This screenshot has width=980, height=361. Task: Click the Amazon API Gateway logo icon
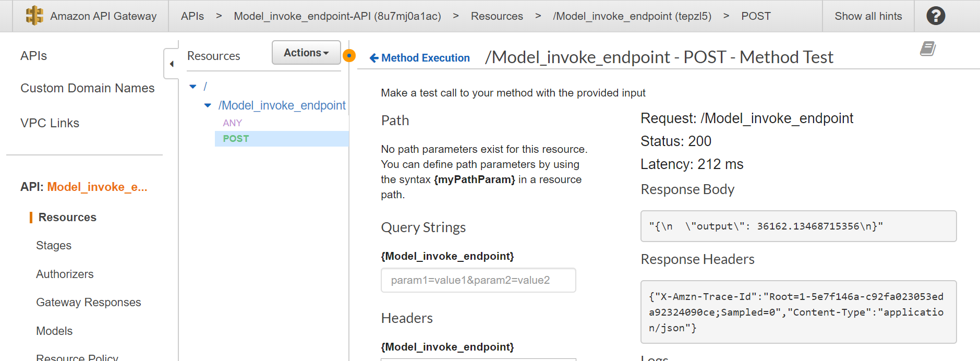pos(34,16)
